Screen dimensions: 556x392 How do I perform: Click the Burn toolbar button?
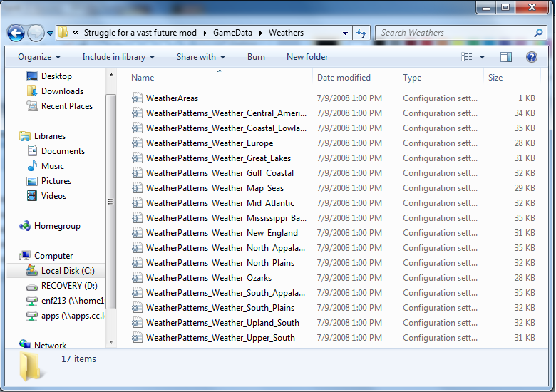pos(256,57)
